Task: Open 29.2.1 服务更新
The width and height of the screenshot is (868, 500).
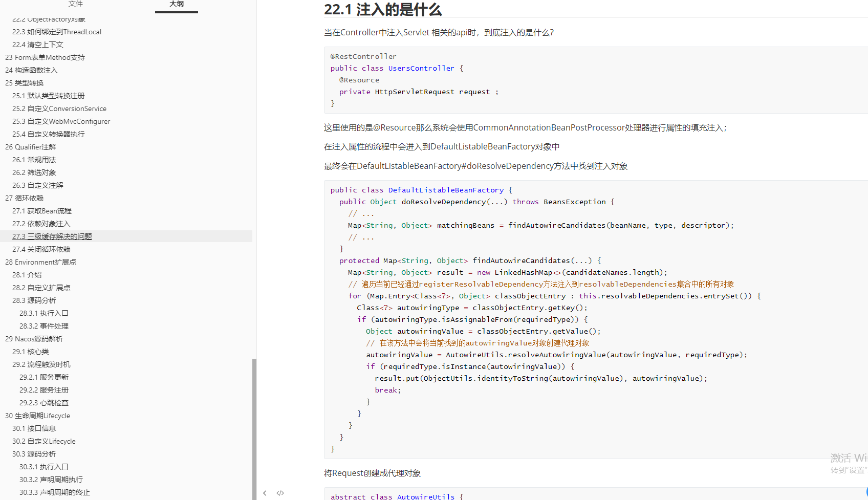Action: 44,377
